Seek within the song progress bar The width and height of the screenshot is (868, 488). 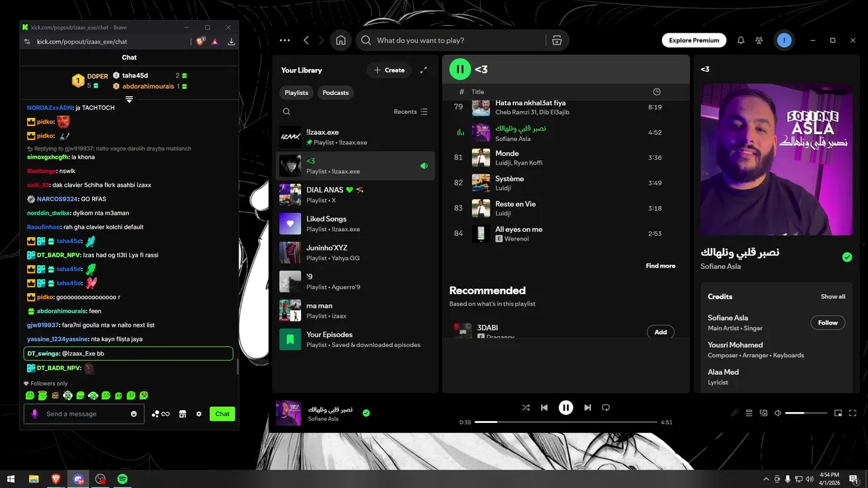(x=566, y=422)
